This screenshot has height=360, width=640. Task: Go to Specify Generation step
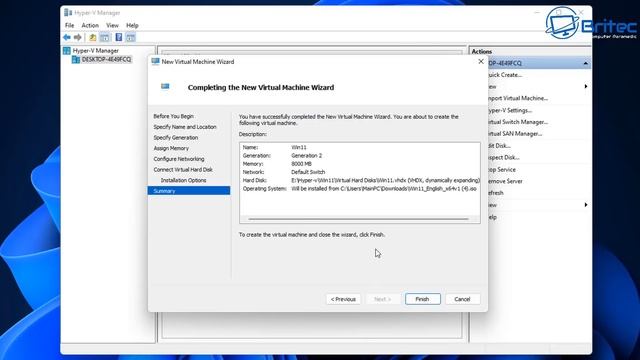pos(176,138)
